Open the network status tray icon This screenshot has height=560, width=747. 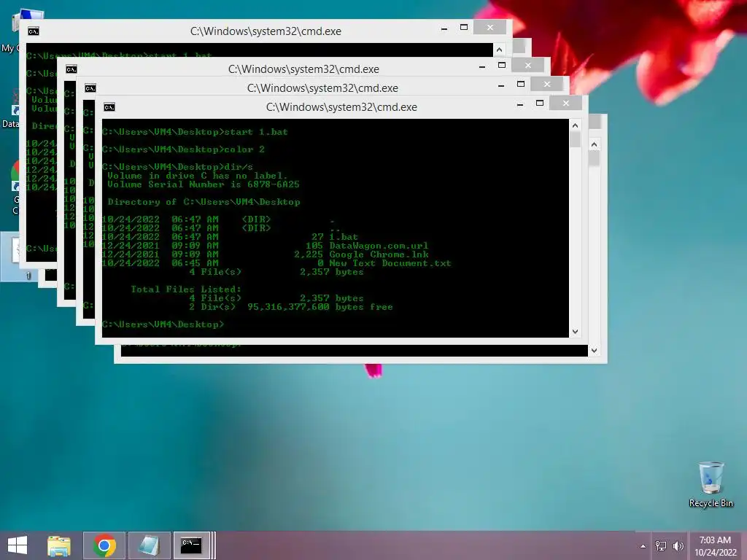(661, 546)
